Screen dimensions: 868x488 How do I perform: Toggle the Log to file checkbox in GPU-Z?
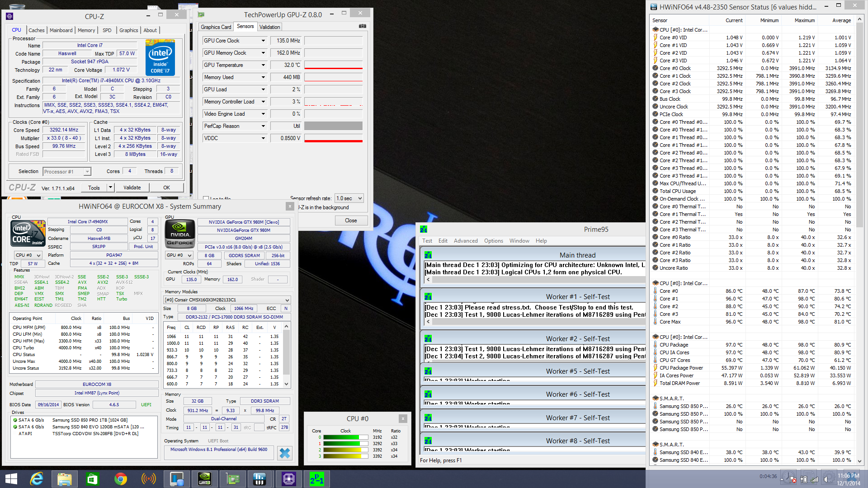pyautogui.click(x=206, y=199)
